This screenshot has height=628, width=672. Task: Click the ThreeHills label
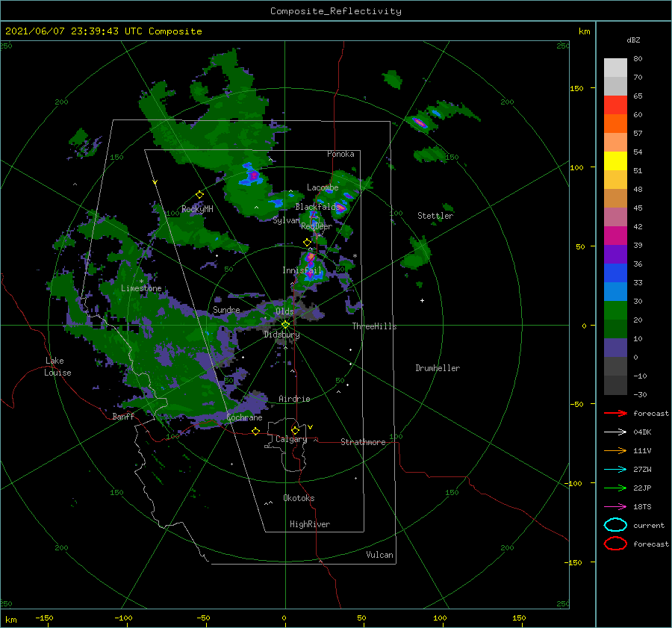tap(374, 326)
